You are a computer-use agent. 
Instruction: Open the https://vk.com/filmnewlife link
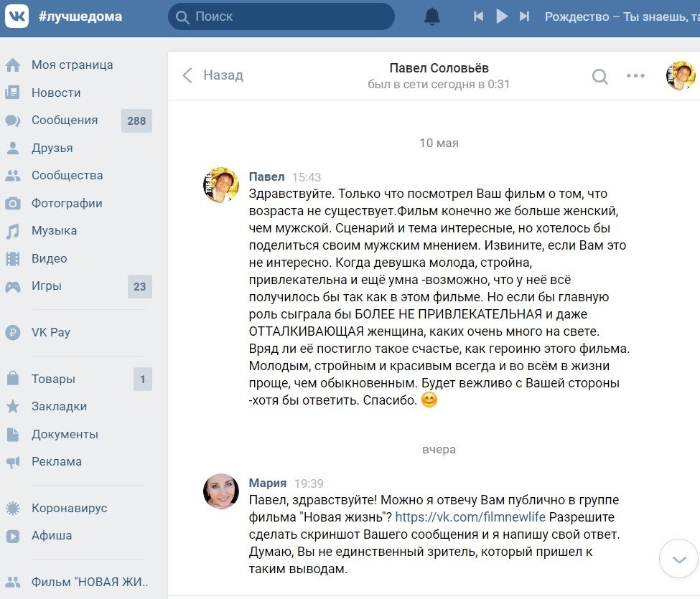pyautogui.click(x=470, y=517)
